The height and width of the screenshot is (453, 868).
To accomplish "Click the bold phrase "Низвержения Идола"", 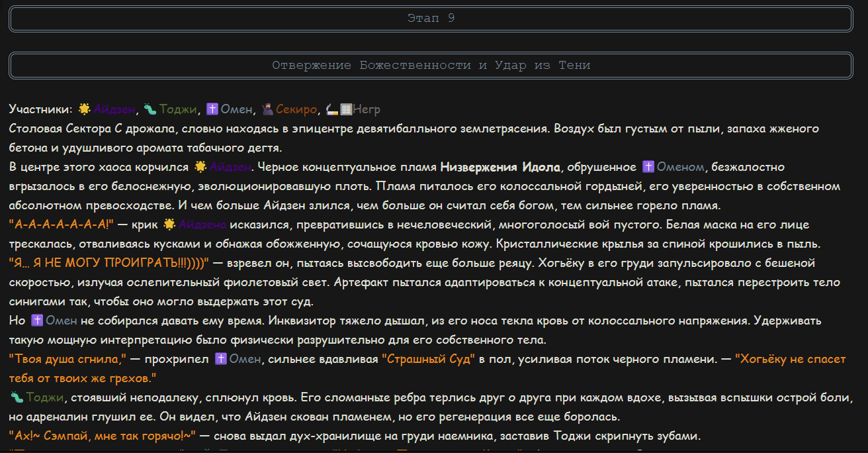I will [500, 167].
